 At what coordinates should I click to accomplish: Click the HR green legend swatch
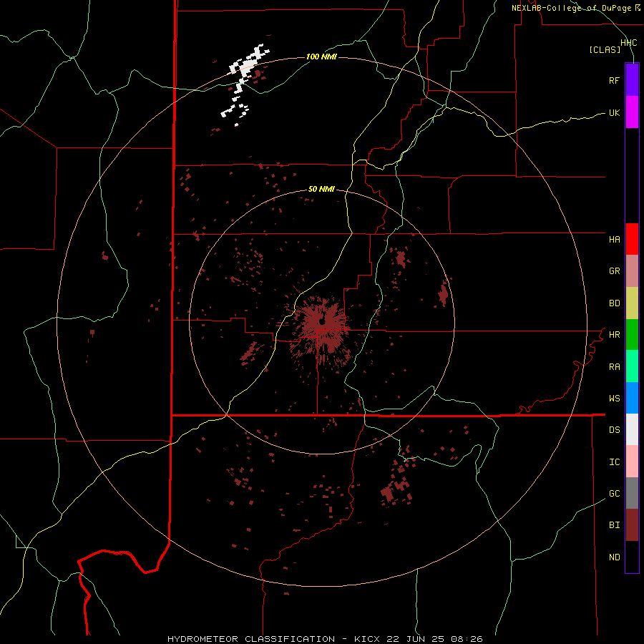pyautogui.click(x=632, y=335)
